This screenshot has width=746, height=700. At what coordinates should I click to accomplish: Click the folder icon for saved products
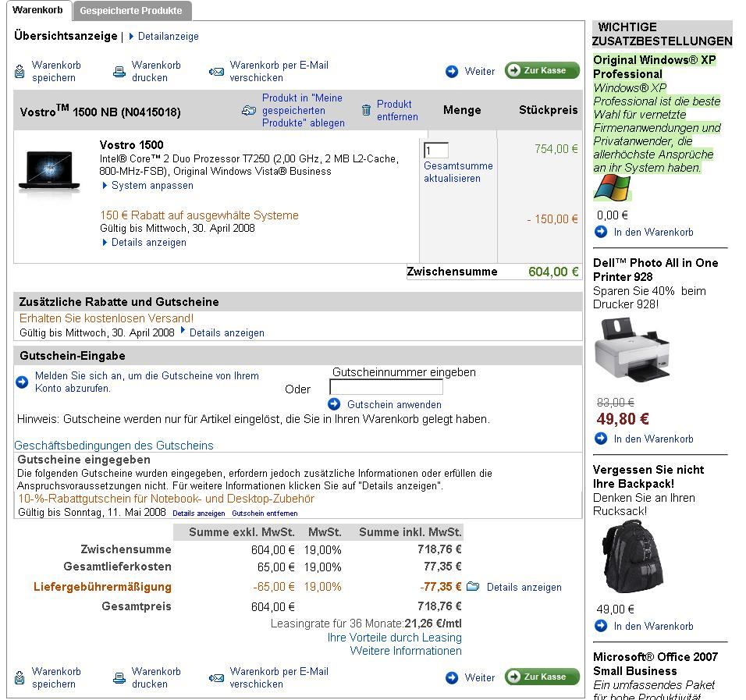tap(249, 110)
